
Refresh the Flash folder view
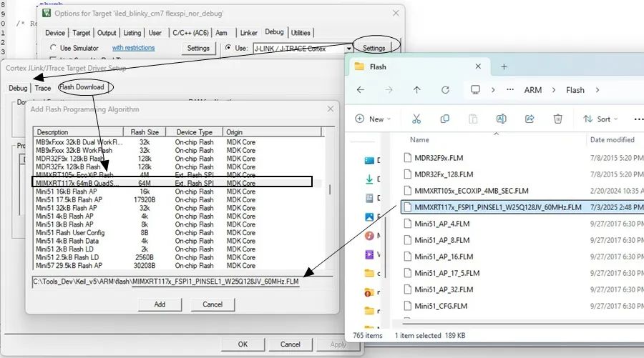(445, 90)
